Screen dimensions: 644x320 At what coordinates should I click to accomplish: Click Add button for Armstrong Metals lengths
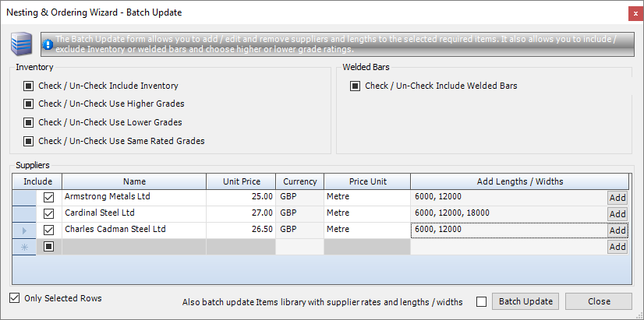(x=617, y=198)
